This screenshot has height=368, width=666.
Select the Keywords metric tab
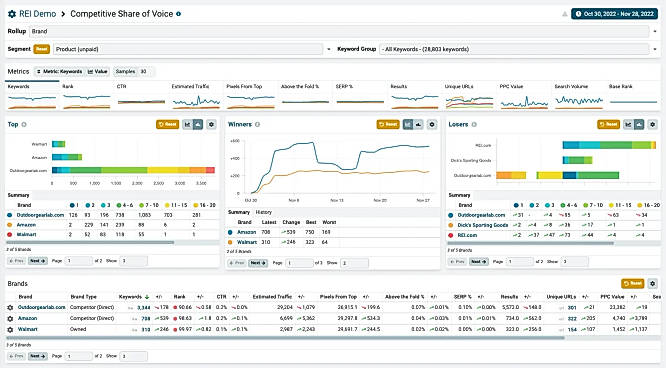click(x=32, y=96)
